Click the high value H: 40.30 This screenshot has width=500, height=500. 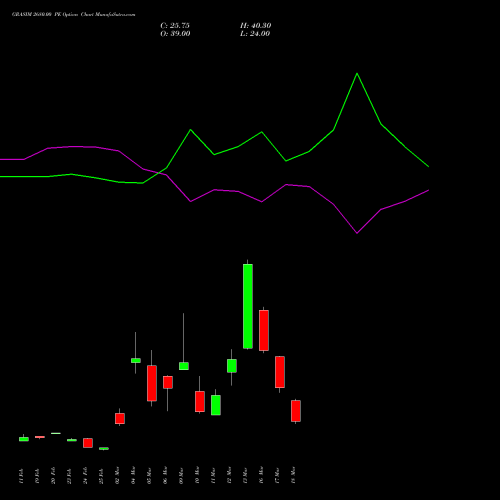click(255, 26)
